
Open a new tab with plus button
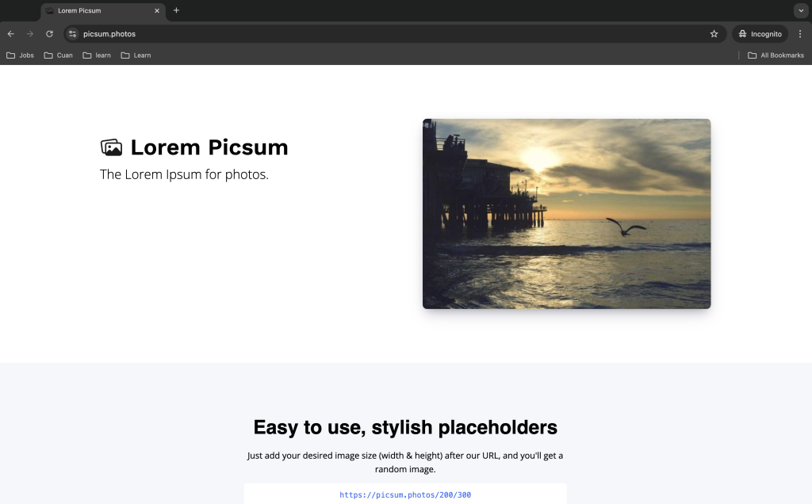click(x=176, y=10)
